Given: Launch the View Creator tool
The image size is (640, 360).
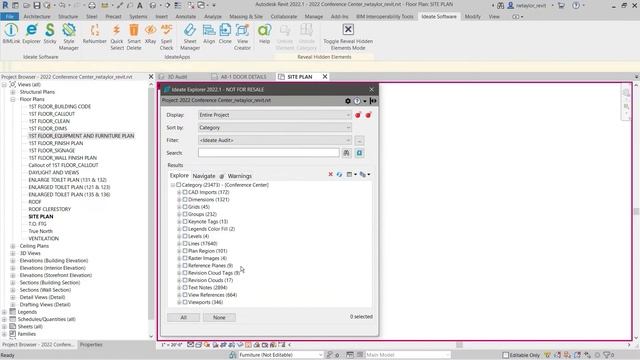Looking at the screenshot, I should pyautogui.click(x=242, y=37).
